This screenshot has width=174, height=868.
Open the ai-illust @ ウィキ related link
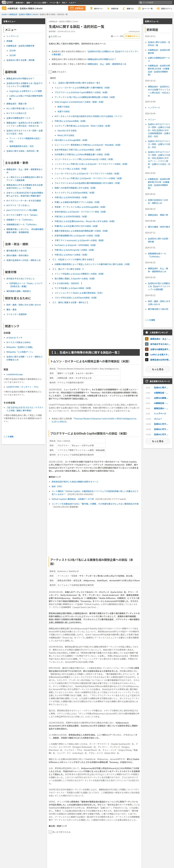[14, 337]
